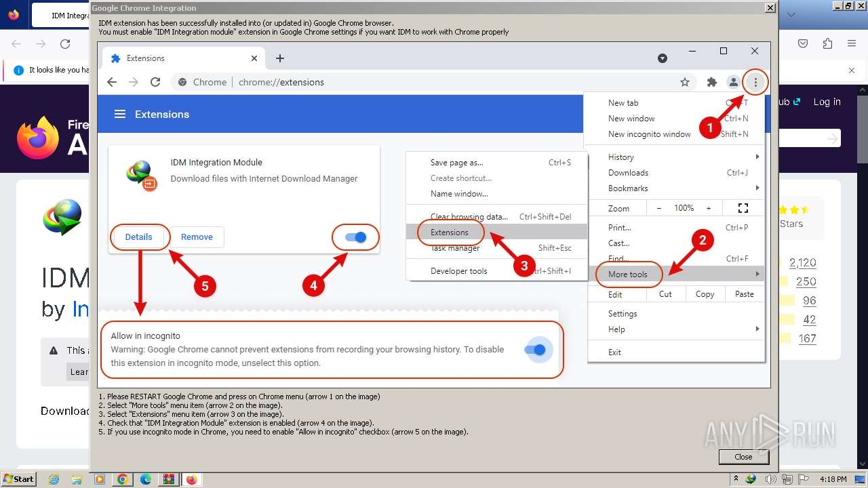
Task: Dismiss Firefox notification bar with X
Action: click(x=852, y=70)
